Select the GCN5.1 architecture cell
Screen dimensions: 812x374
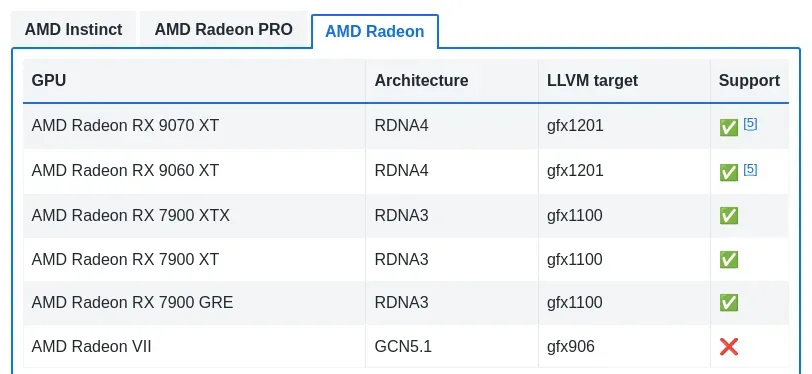(x=452, y=346)
